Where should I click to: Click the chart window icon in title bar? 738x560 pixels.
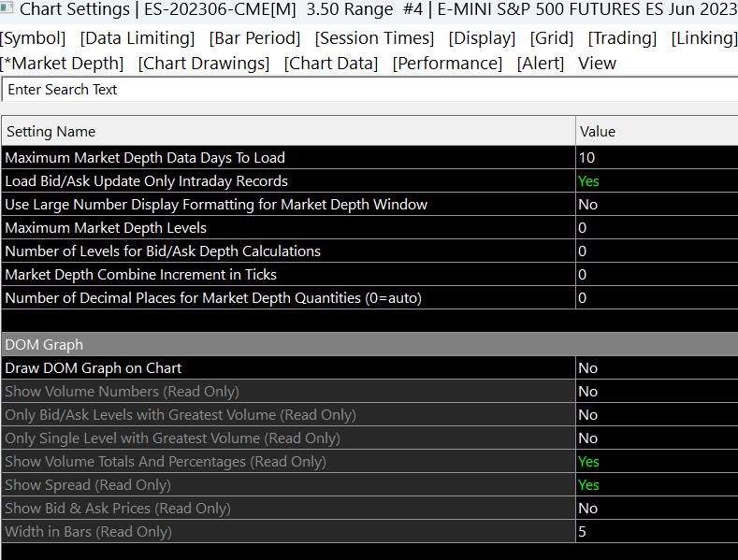7,8
